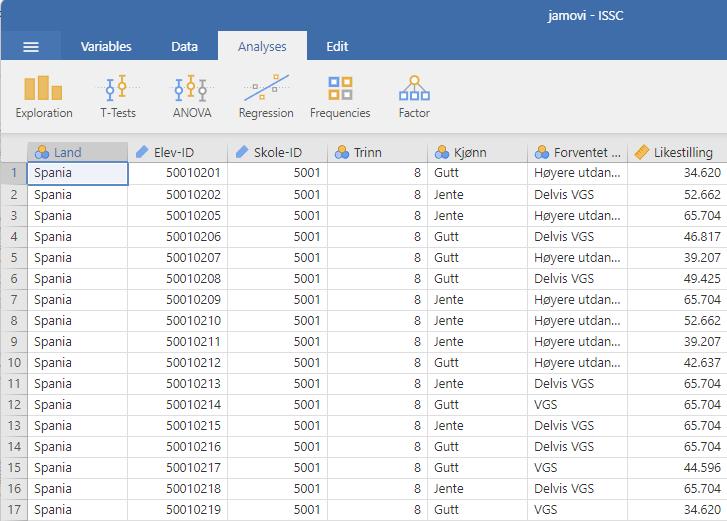
Task: Click the Spania cell in row 1
Action: coord(77,173)
